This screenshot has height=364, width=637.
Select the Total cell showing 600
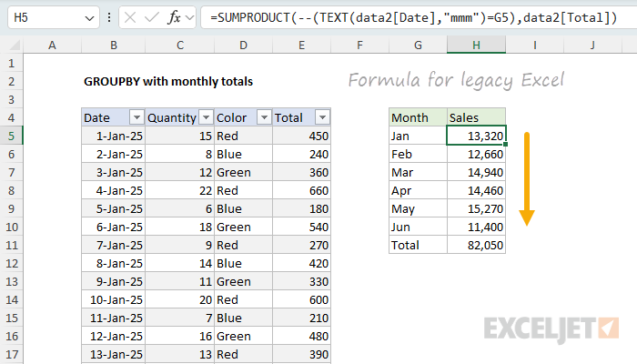[x=301, y=299]
